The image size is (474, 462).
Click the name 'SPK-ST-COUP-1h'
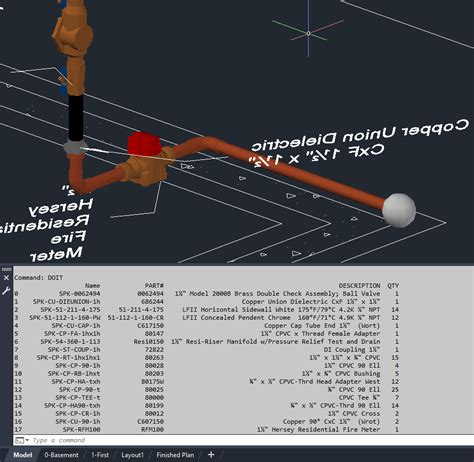click(74, 350)
